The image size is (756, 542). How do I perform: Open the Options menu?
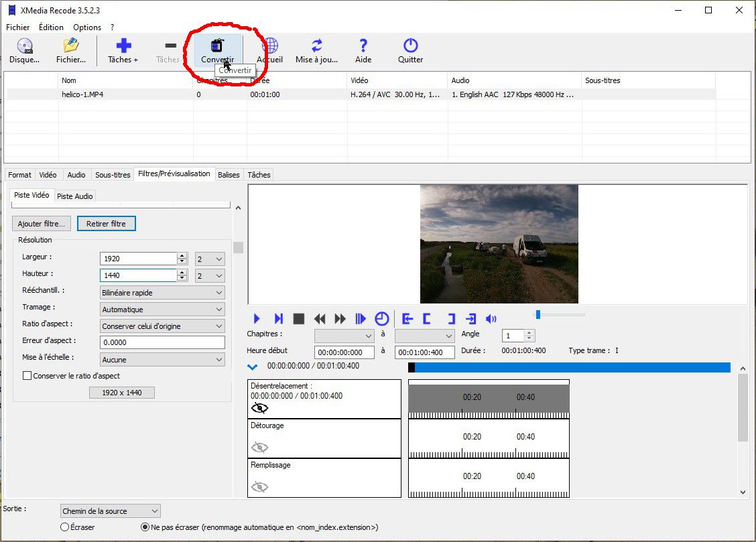tap(87, 27)
